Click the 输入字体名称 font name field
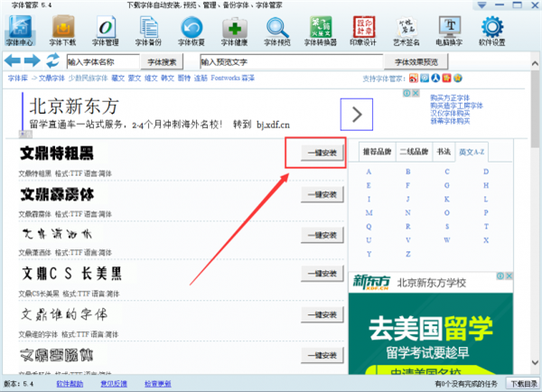The width and height of the screenshot is (542, 392). [x=102, y=61]
